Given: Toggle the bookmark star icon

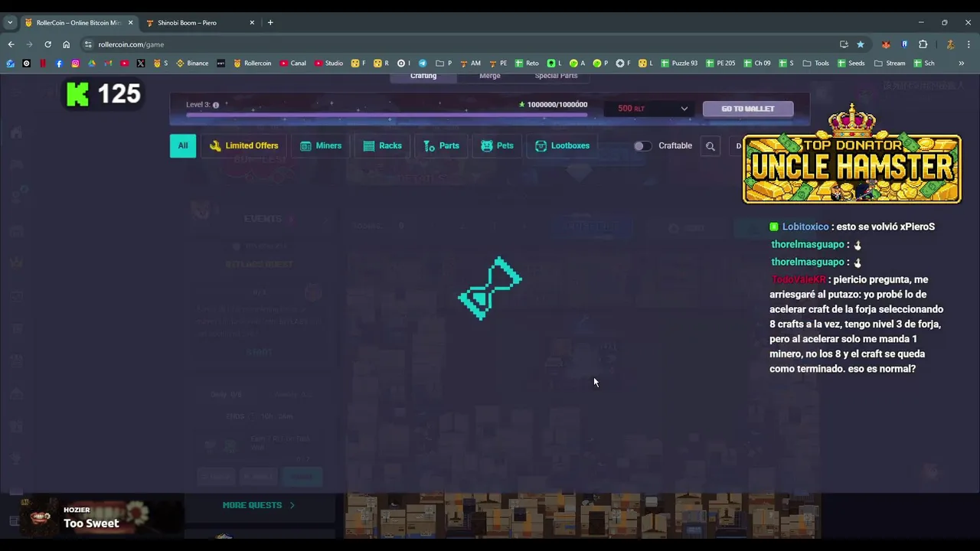Looking at the screenshot, I should [861, 44].
